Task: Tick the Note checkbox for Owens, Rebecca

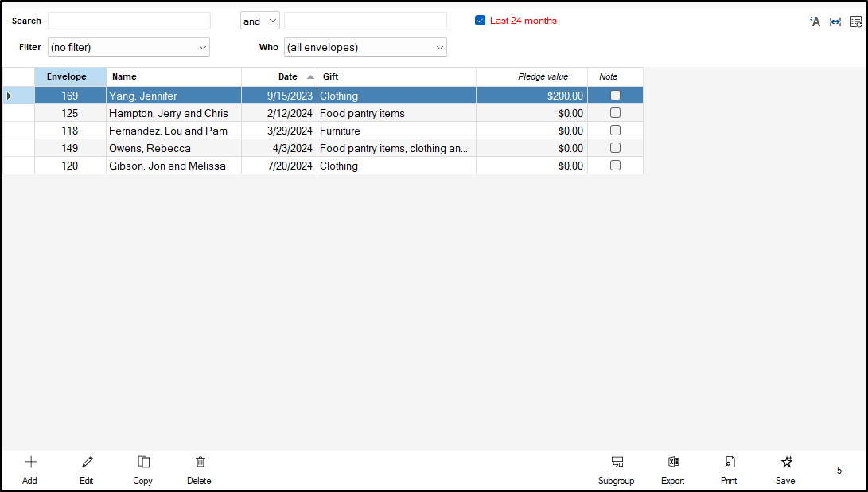Action: pos(615,148)
